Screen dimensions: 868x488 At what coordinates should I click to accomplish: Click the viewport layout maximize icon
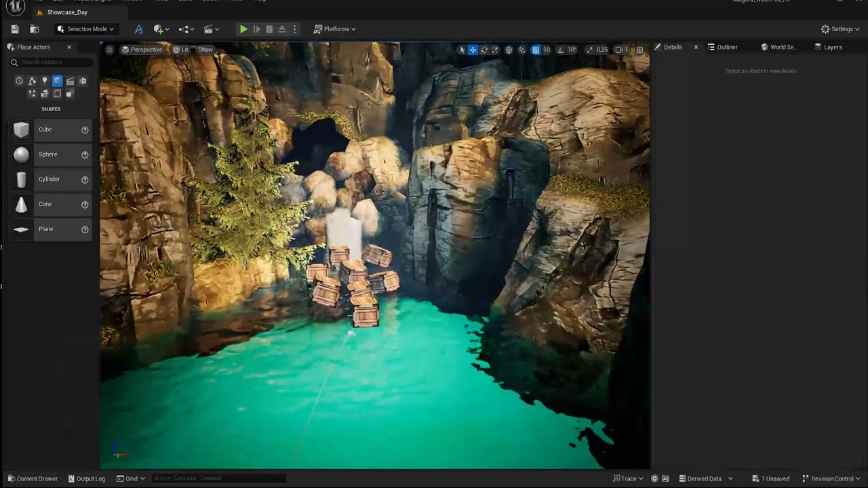pos(639,50)
